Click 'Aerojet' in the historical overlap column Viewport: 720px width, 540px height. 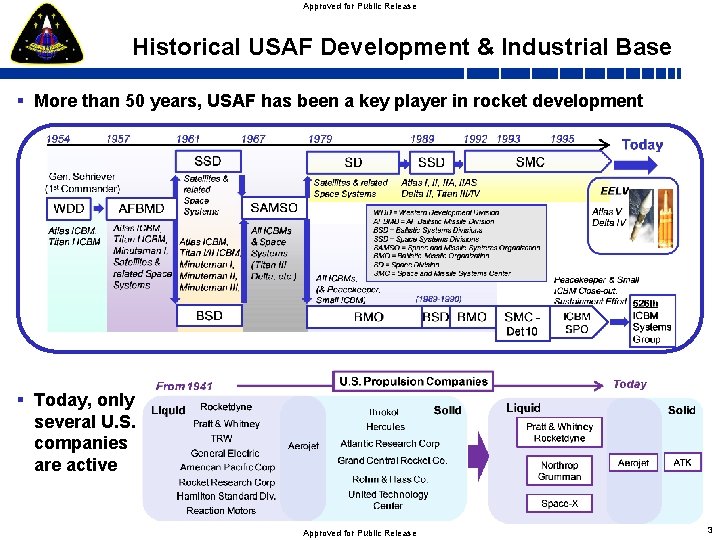pyautogui.click(x=303, y=445)
